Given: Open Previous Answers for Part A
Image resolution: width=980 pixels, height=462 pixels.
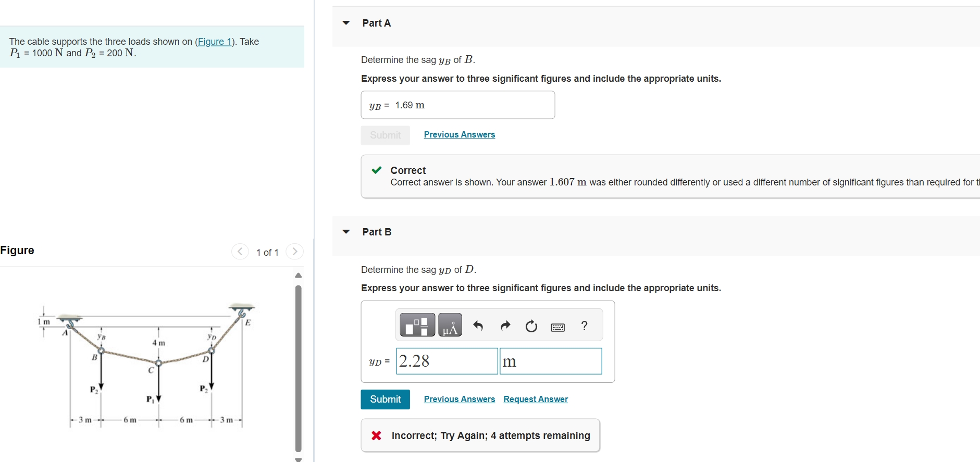Looking at the screenshot, I should pyautogui.click(x=460, y=135).
